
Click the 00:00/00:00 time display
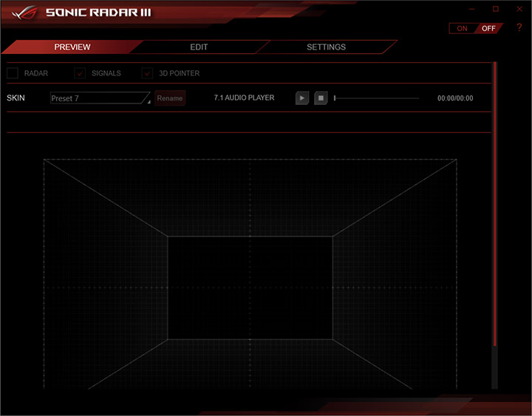[455, 98]
